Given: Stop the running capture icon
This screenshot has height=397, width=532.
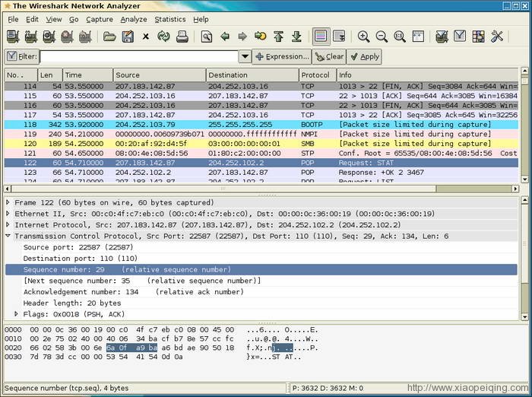Looking at the screenshot, I should (67, 37).
